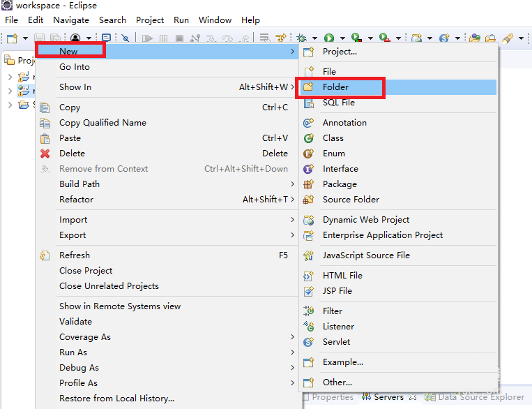Open the Project menu
This screenshot has height=409, width=532.
point(150,20)
